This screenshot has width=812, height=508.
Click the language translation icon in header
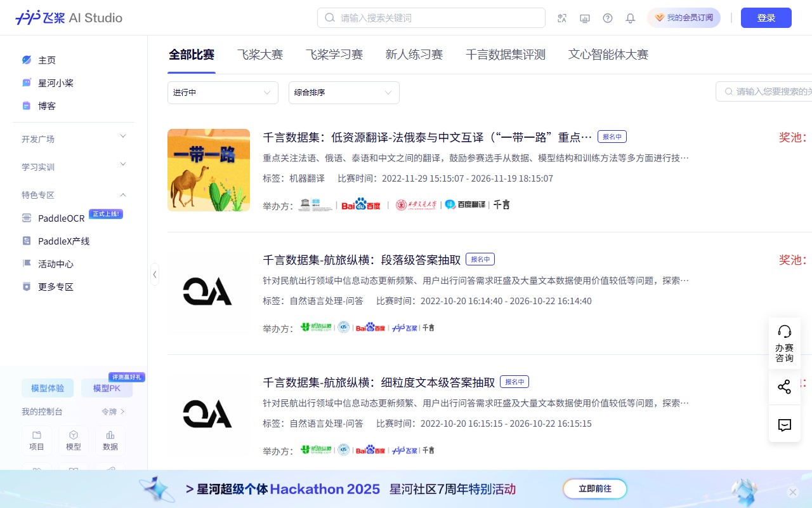pyautogui.click(x=562, y=18)
